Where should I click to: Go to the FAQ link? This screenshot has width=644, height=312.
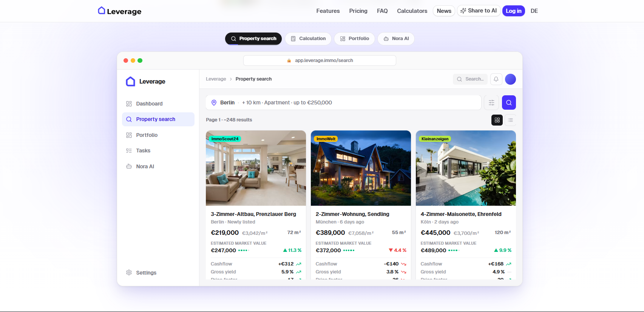[x=382, y=11]
